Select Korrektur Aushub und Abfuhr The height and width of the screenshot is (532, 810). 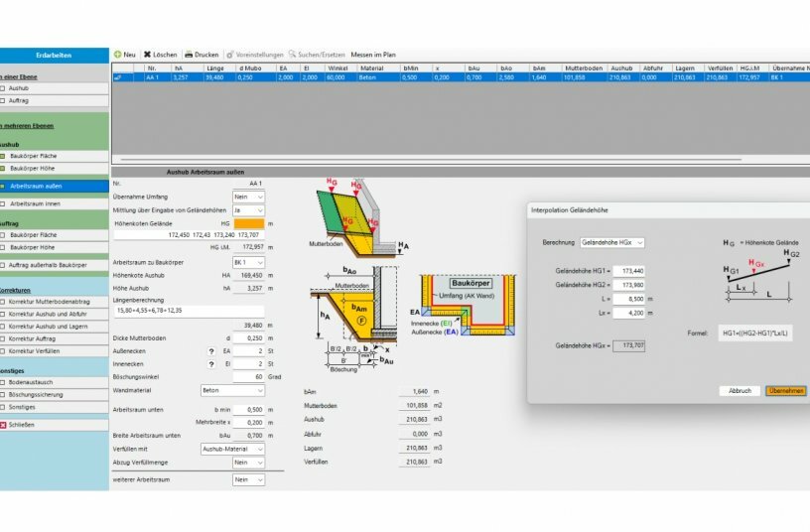(x=55, y=314)
